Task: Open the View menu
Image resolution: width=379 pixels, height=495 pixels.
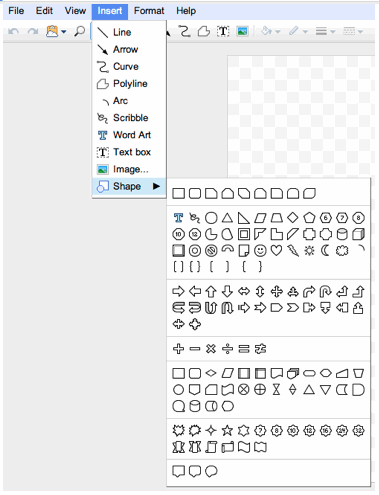Action: click(x=75, y=11)
